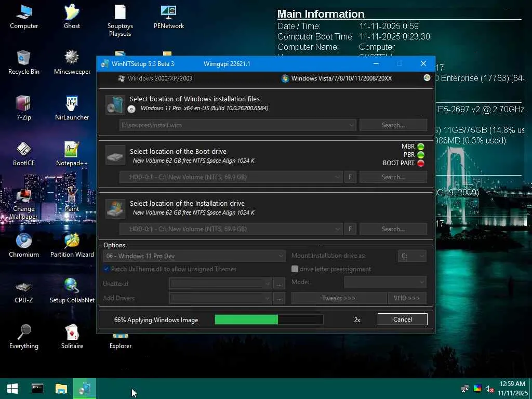Launch Paint from the desktop
Screen dimensions: 532x399
(x=72, y=200)
